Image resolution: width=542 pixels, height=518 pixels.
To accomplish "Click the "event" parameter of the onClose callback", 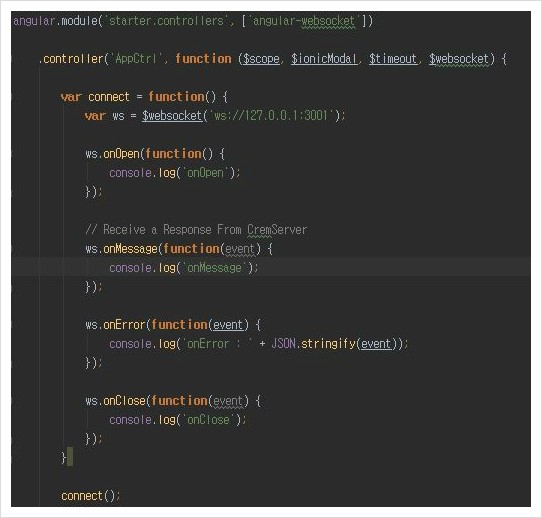I will point(228,401).
